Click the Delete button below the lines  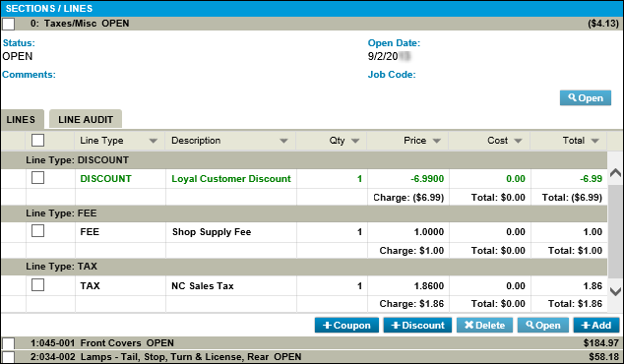[x=484, y=325]
